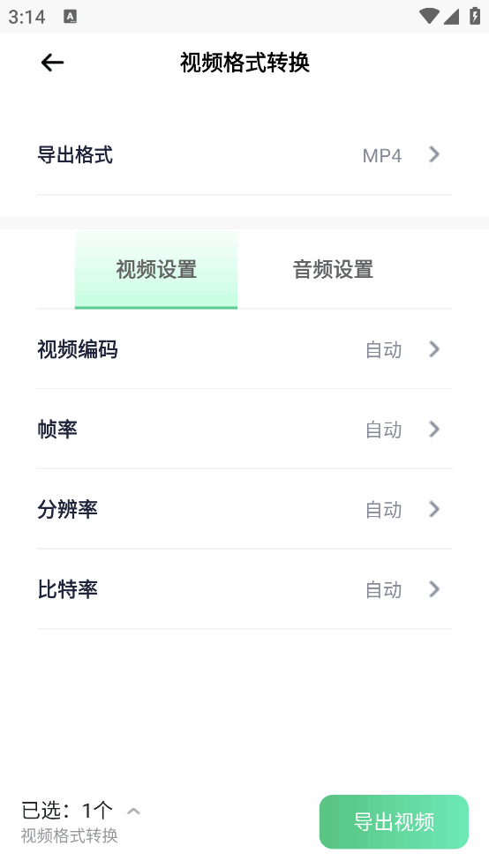Tap the Wi-Fi status icon

(428, 16)
